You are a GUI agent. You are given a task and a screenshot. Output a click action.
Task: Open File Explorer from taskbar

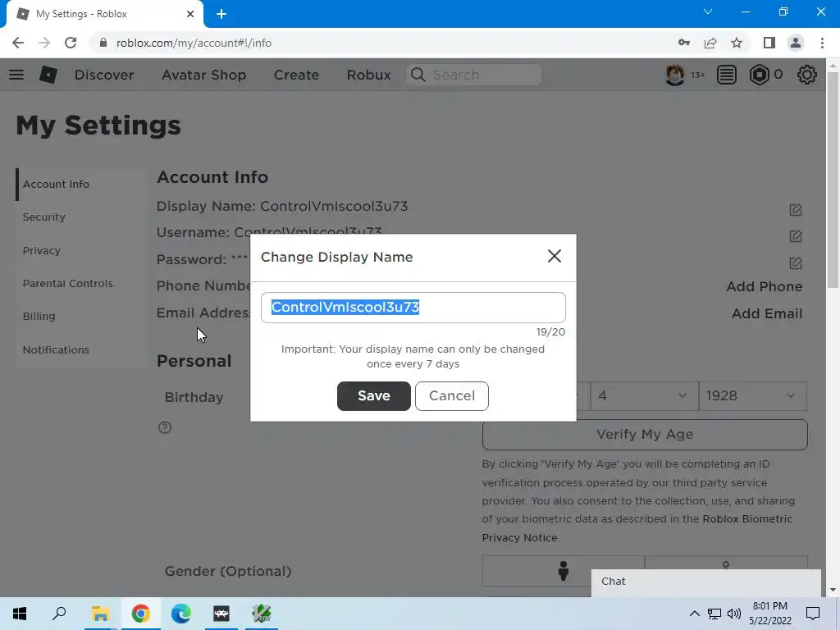(x=100, y=614)
